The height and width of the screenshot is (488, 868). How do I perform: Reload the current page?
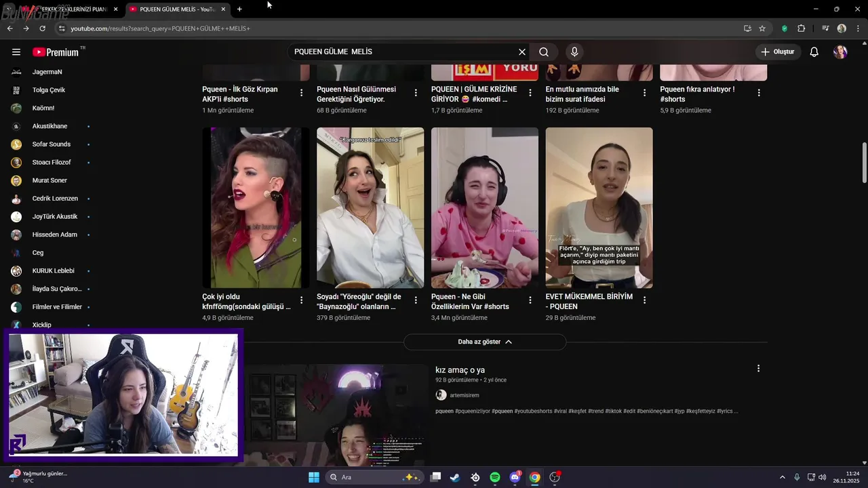tap(42, 28)
